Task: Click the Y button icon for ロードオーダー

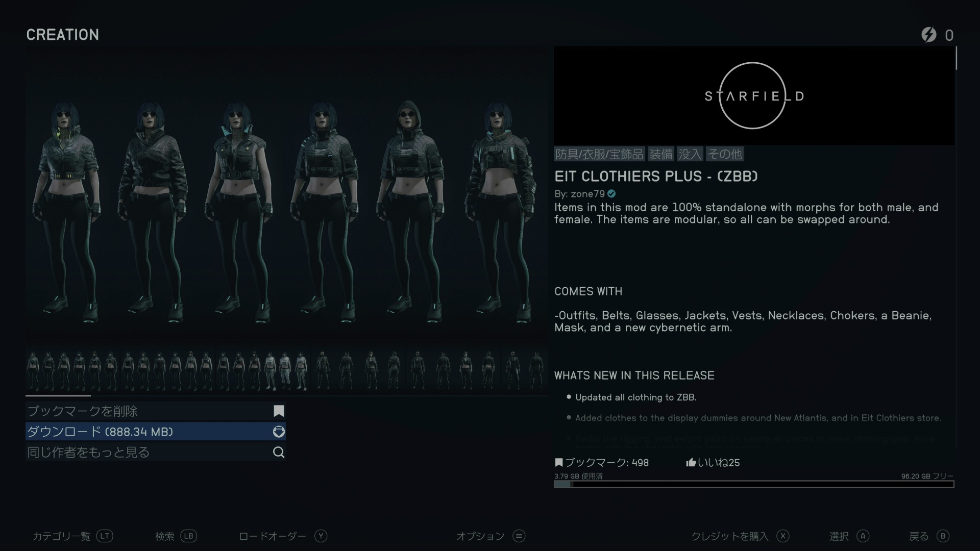Action: tap(321, 536)
